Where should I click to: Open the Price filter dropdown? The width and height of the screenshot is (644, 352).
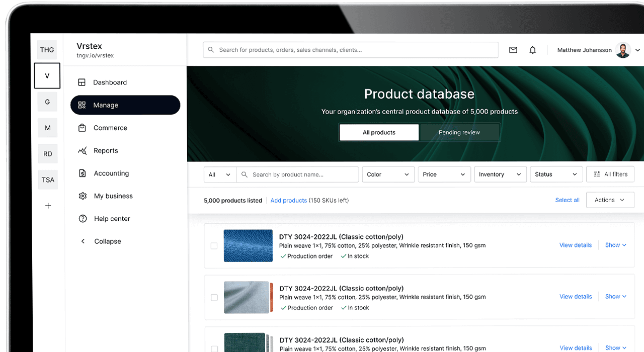(x=444, y=174)
